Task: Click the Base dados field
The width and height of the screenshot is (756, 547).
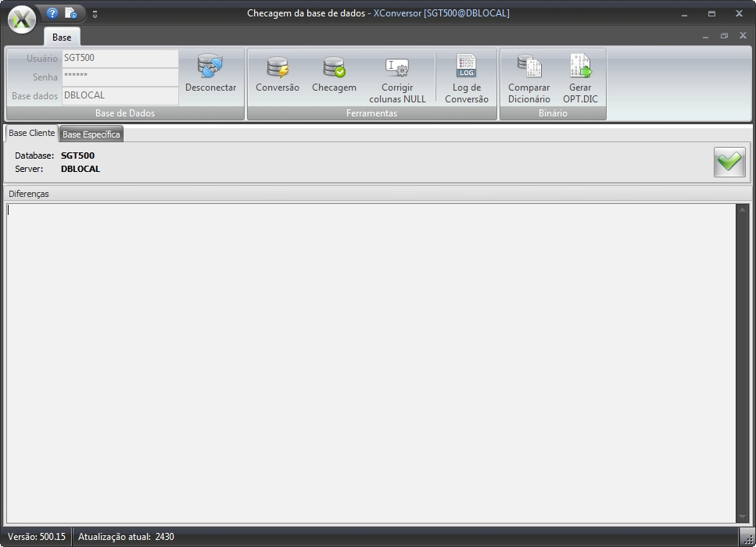Action: click(120, 95)
